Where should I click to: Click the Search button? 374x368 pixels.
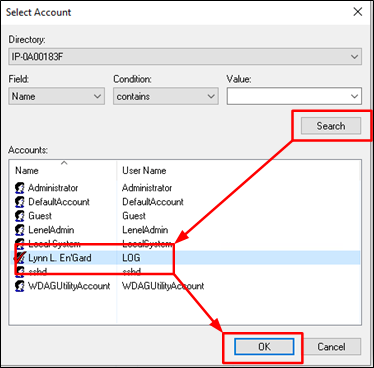(331, 126)
